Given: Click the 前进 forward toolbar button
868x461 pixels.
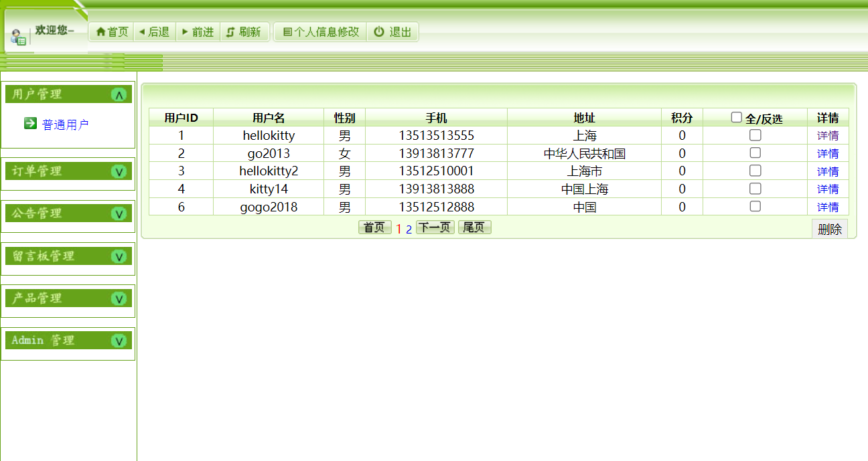Looking at the screenshot, I should (198, 31).
